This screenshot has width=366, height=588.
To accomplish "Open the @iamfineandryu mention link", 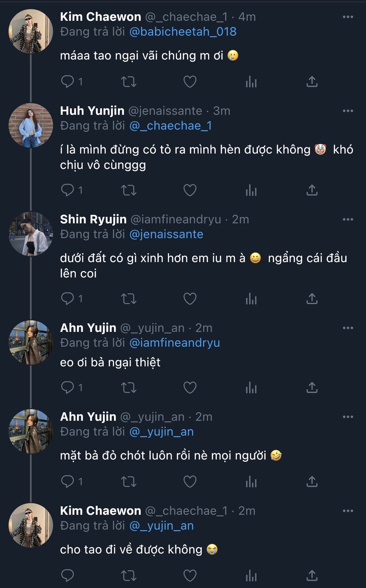I will (175, 343).
